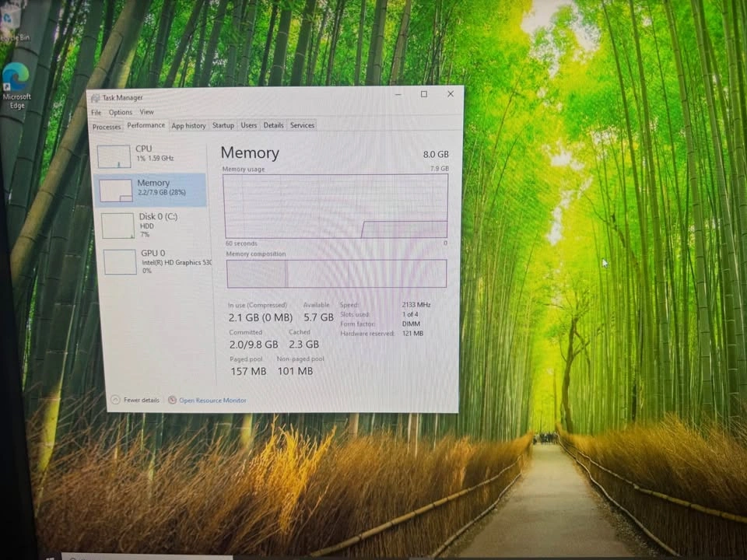Show the Details tab

[273, 125]
